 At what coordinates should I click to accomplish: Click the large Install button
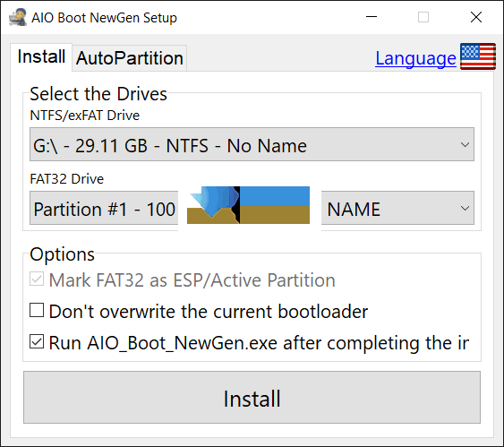click(252, 398)
